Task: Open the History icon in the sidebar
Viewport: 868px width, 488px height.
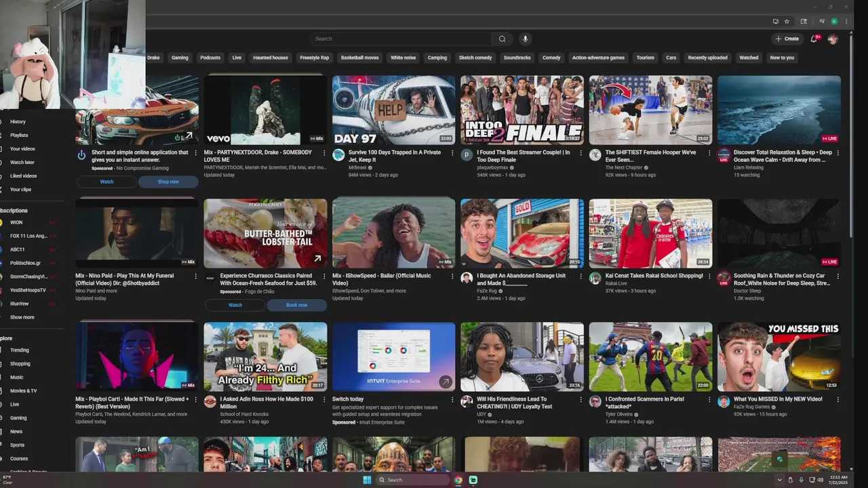Action: pyautogui.click(x=1, y=121)
